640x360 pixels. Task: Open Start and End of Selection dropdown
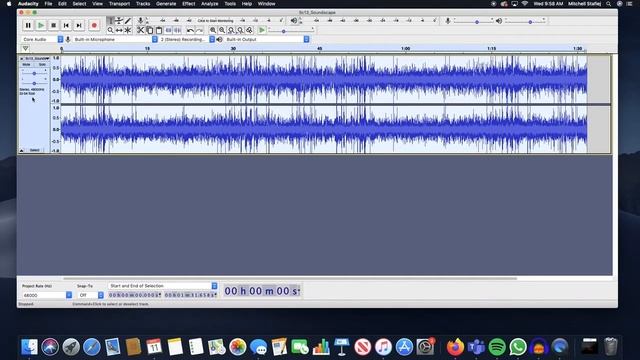(162, 286)
